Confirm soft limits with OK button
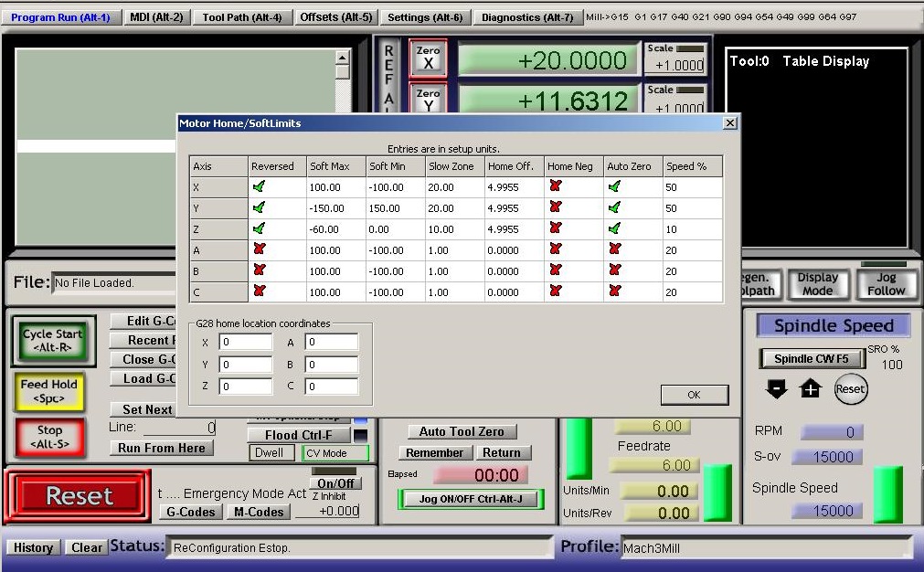 click(x=695, y=395)
